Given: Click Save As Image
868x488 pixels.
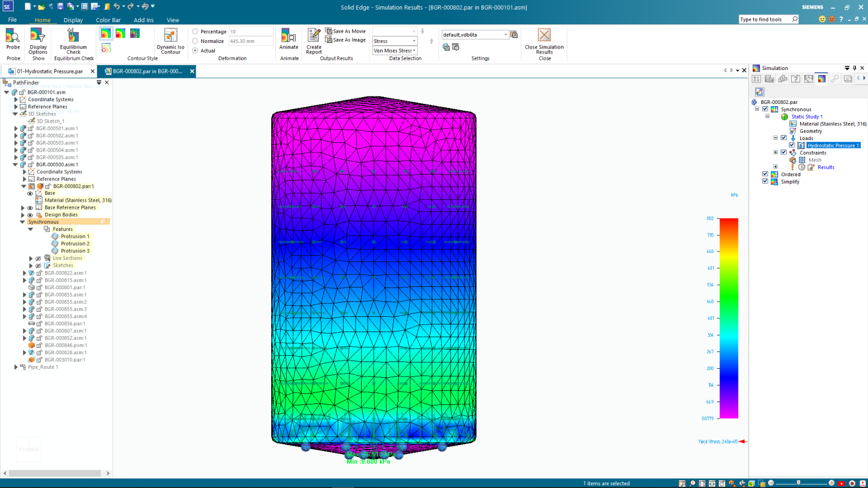Looking at the screenshot, I should [x=345, y=40].
